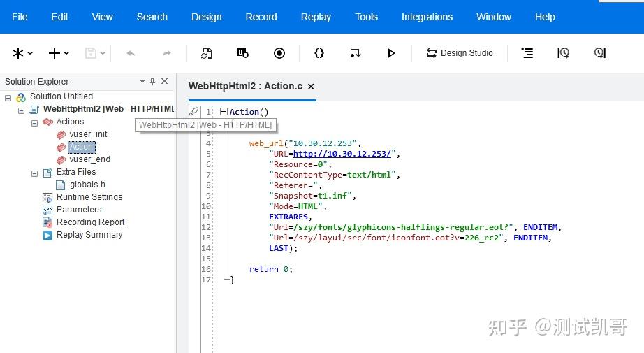Open Solution Explorer panel options dropdown arrow
The height and width of the screenshot is (353, 644).
pos(142,82)
